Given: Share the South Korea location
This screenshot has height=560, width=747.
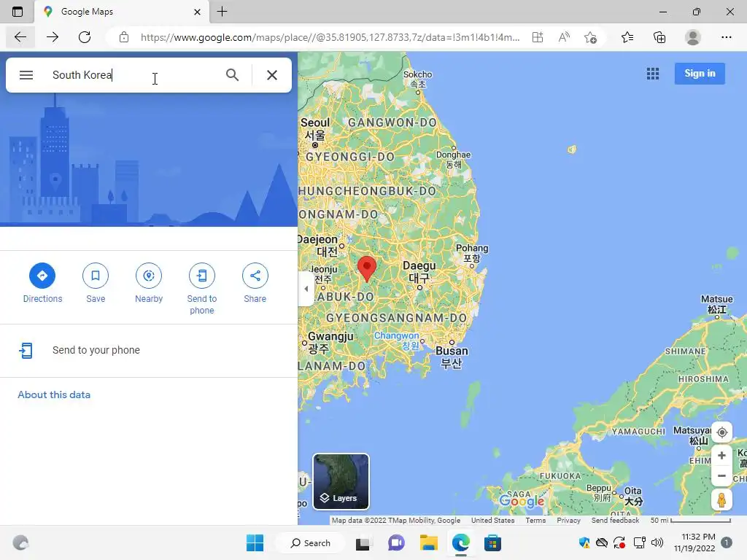Looking at the screenshot, I should tap(255, 276).
